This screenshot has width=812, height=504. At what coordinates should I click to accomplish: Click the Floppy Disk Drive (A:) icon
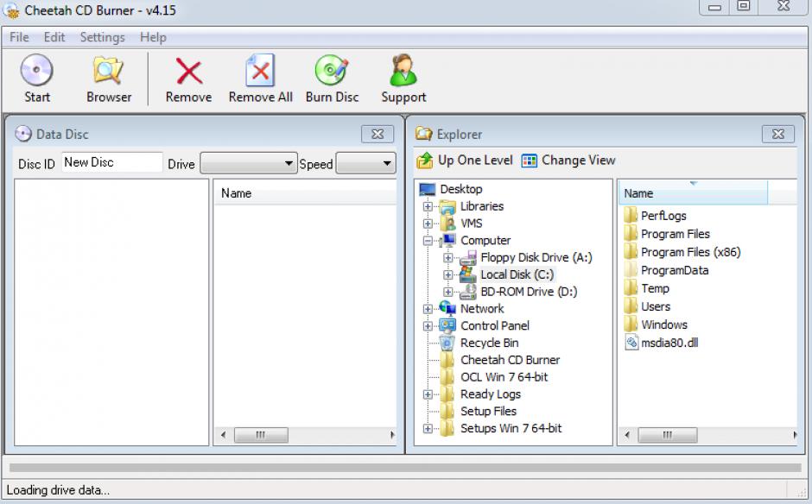[x=468, y=258]
